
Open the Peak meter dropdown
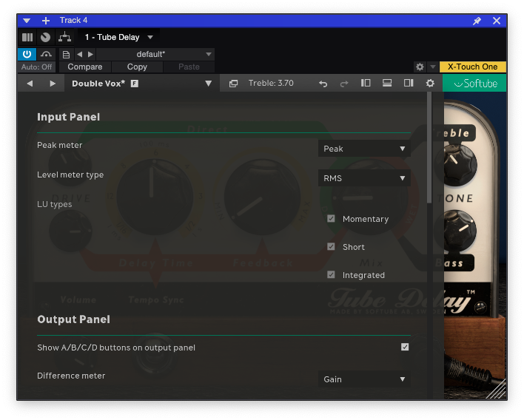pyautogui.click(x=364, y=149)
